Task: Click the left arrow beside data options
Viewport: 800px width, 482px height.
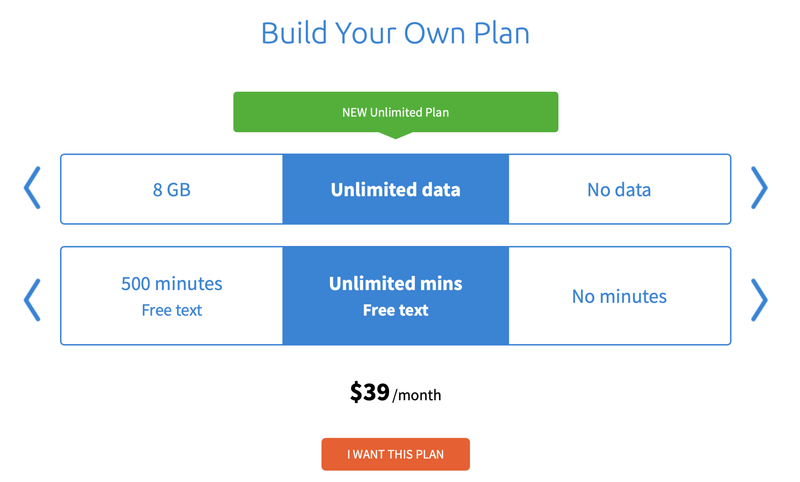Action: [x=33, y=188]
